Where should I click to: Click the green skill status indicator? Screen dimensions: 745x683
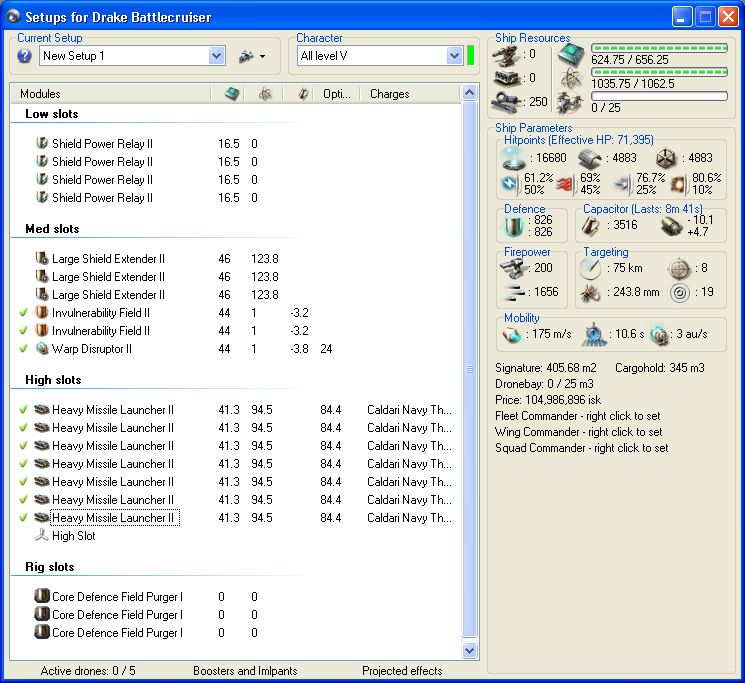tap(471, 56)
